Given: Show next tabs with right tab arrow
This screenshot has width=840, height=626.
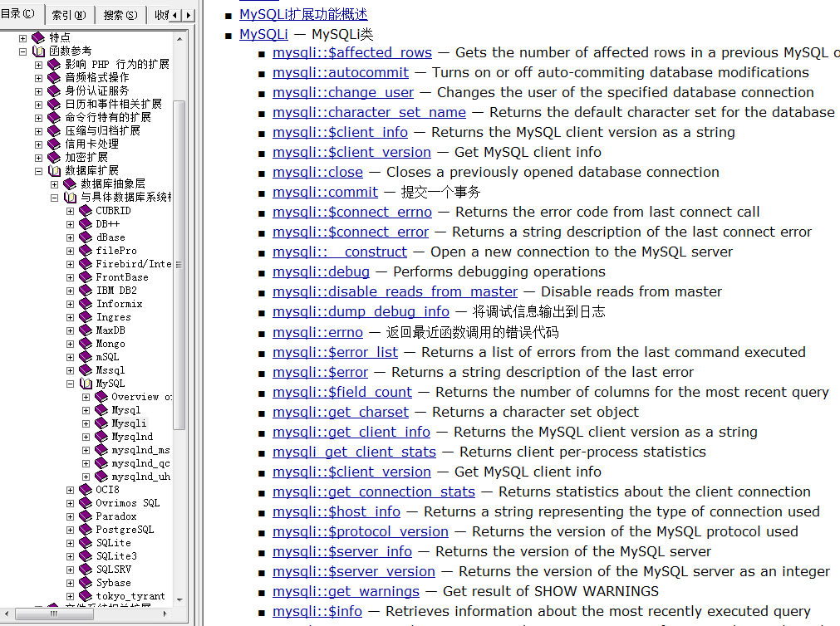Looking at the screenshot, I should tap(188, 16).
